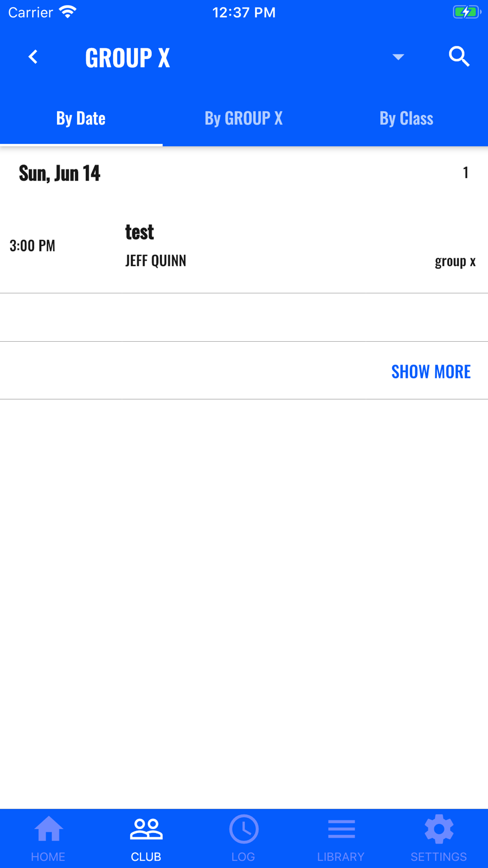This screenshot has height=868, width=488.
Task: Tap the back arrow icon
Action: point(33,57)
